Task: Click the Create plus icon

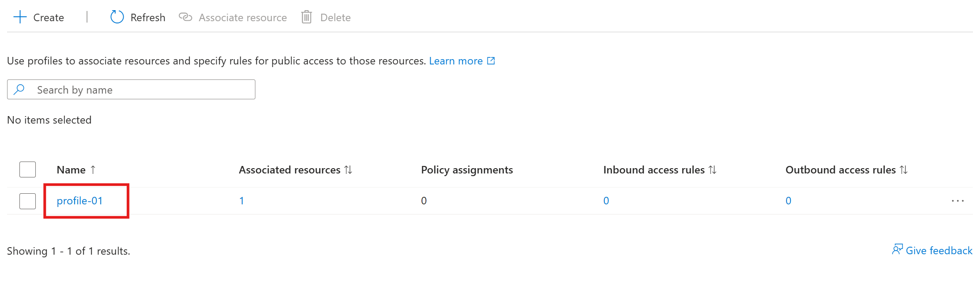Action: (20, 18)
